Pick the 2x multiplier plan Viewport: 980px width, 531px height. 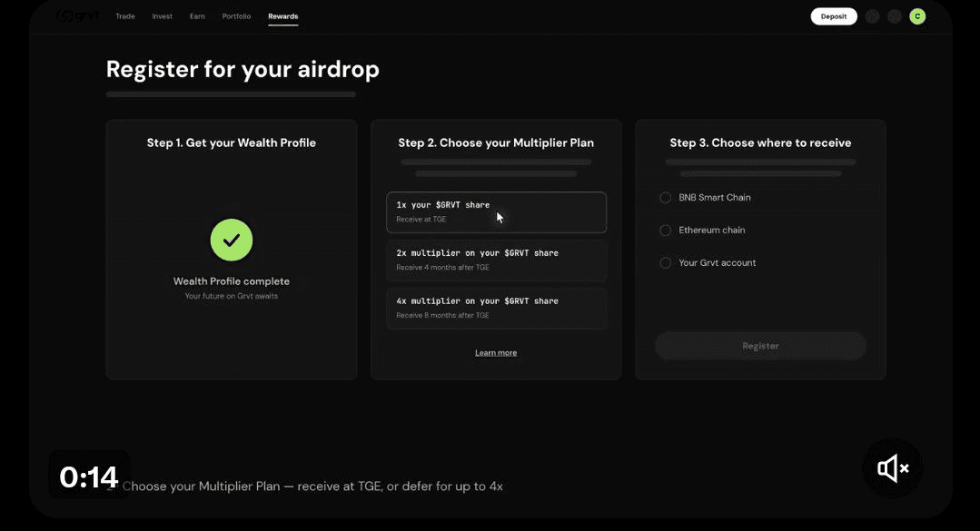pyautogui.click(x=496, y=261)
